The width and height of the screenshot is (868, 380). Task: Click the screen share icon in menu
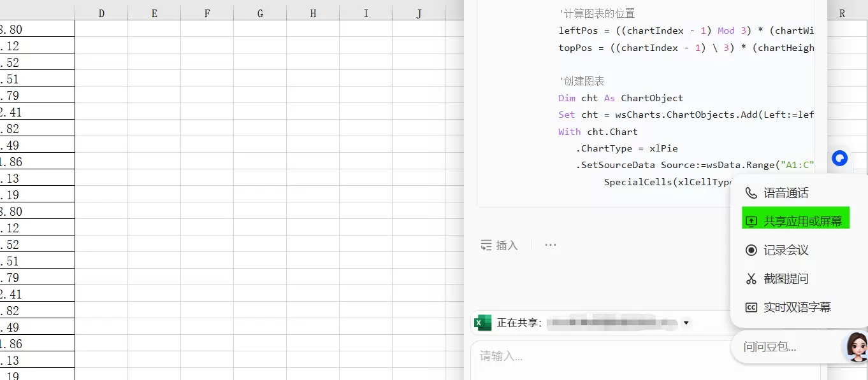(751, 222)
